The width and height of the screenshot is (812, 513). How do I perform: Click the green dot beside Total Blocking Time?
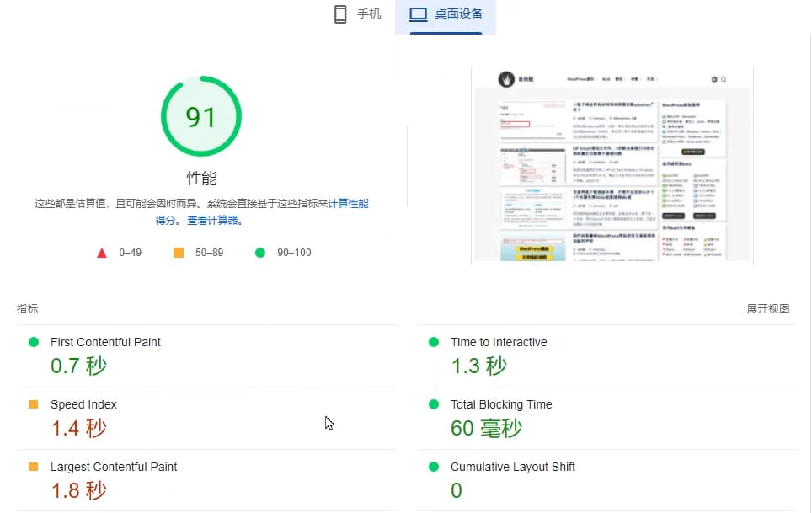[x=435, y=404]
